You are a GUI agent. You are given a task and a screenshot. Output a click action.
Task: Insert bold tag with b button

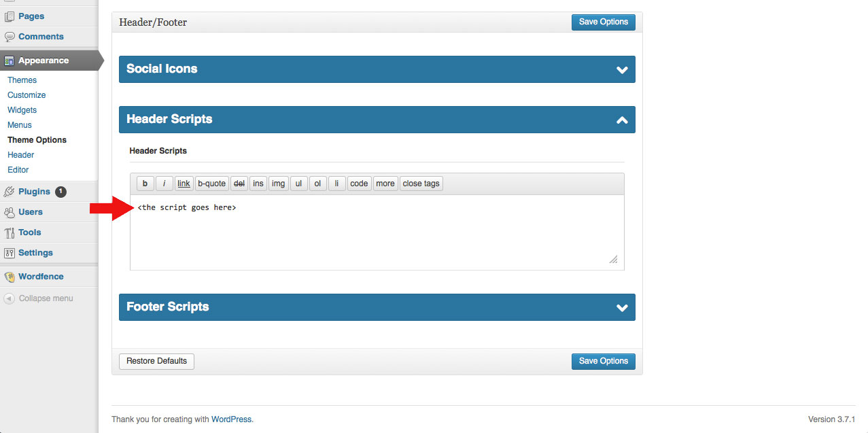[145, 184]
